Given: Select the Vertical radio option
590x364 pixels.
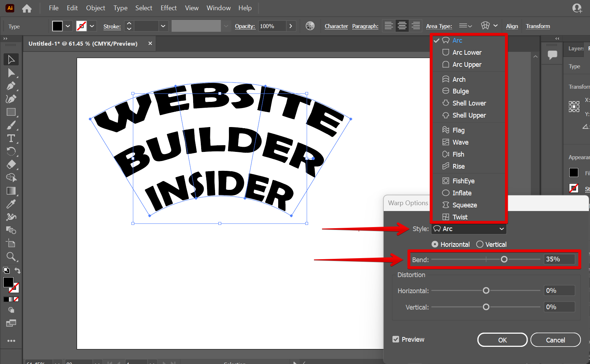Looking at the screenshot, I should [x=480, y=244].
